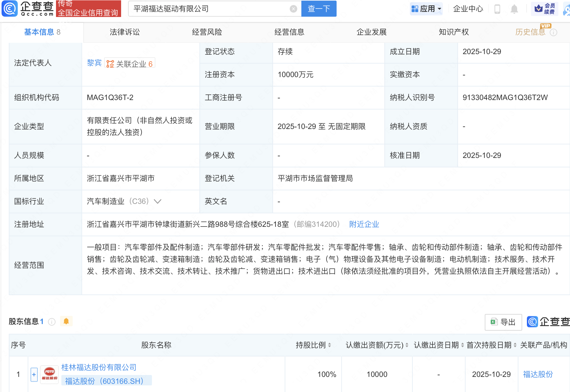Export shareholder data with 导出 button
The height and width of the screenshot is (392, 570).
[503, 322]
